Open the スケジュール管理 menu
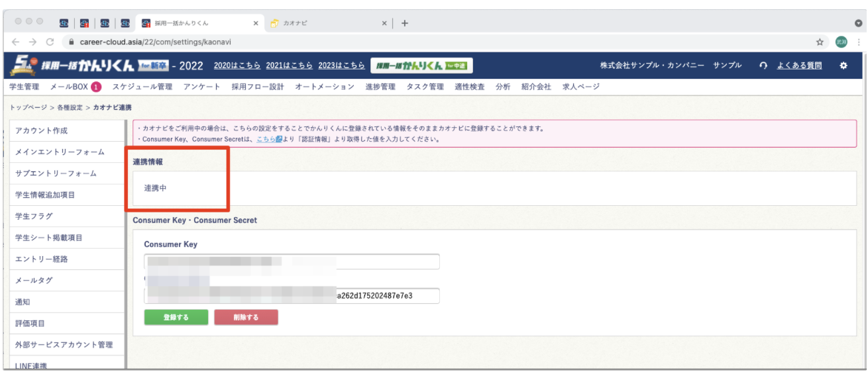The width and height of the screenshot is (868, 376). [142, 87]
